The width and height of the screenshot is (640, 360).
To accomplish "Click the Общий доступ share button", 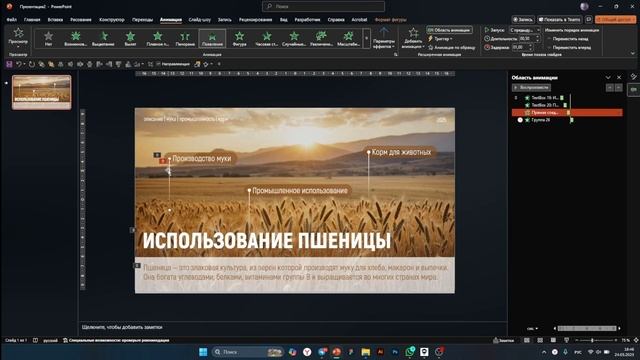I will pyautogui.click(x=616, y=19).
